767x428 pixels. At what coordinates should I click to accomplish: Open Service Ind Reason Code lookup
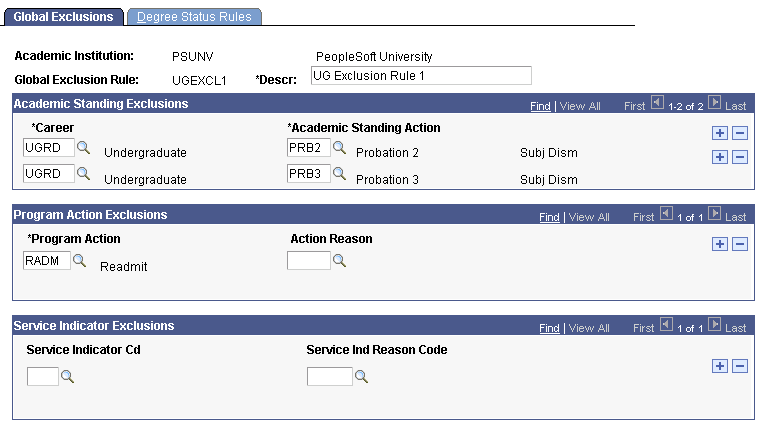click(362, 377)
